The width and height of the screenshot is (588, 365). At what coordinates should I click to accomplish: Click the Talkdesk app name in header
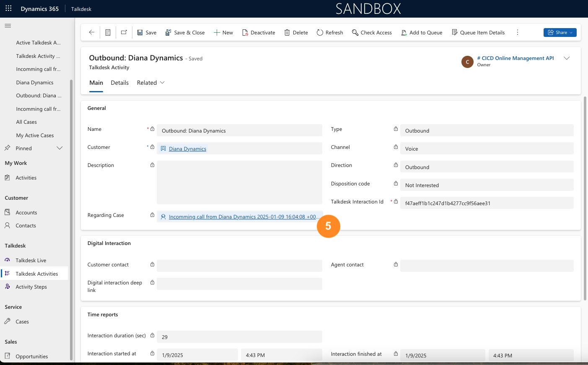[x=81, y=9]
